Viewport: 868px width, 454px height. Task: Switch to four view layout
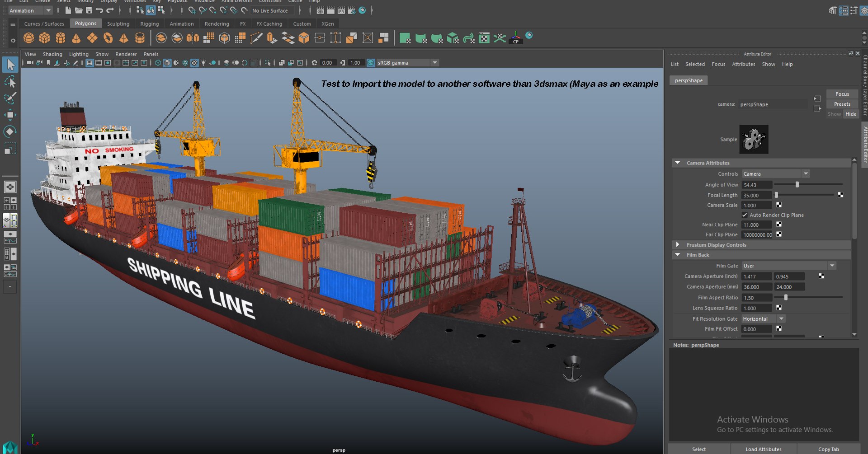pyautogui.click(x=10, y=204)
